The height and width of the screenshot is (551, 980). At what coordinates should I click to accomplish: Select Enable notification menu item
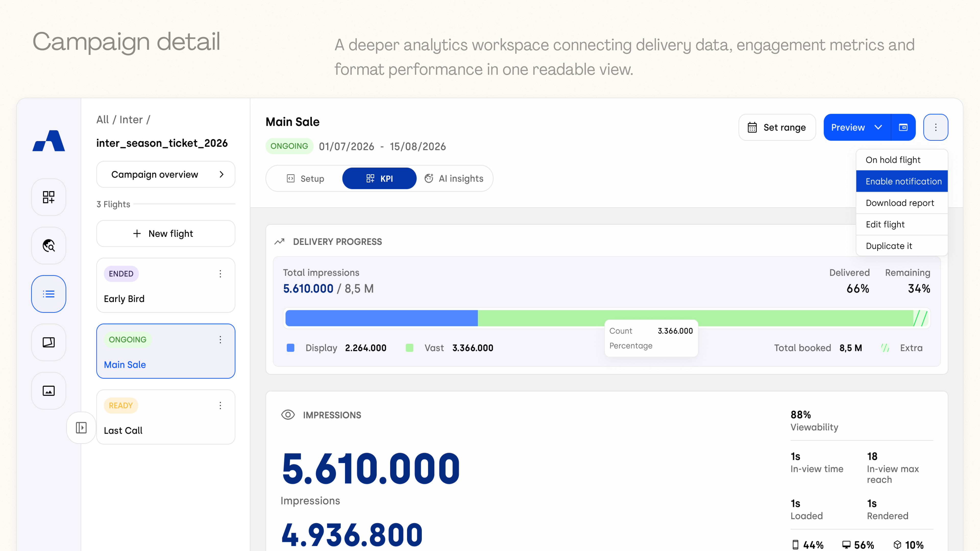click(x=902, y=181)
